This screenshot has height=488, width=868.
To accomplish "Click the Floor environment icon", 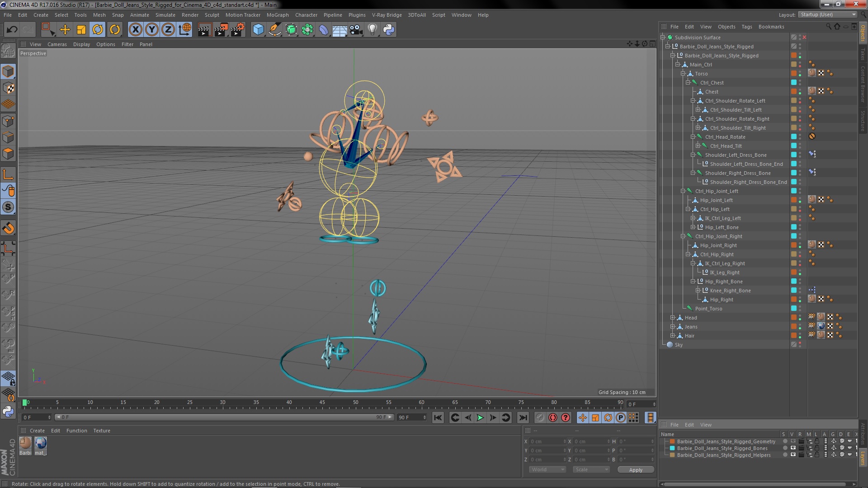I will pyautogui.click(x=340, y=30).
